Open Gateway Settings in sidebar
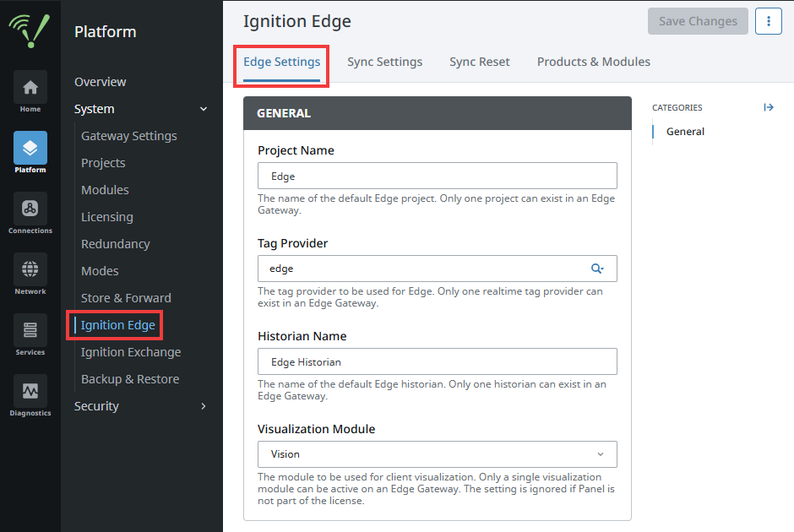Image resolution: width=794 pixels, height=532 pixels. tap(129, 136)
